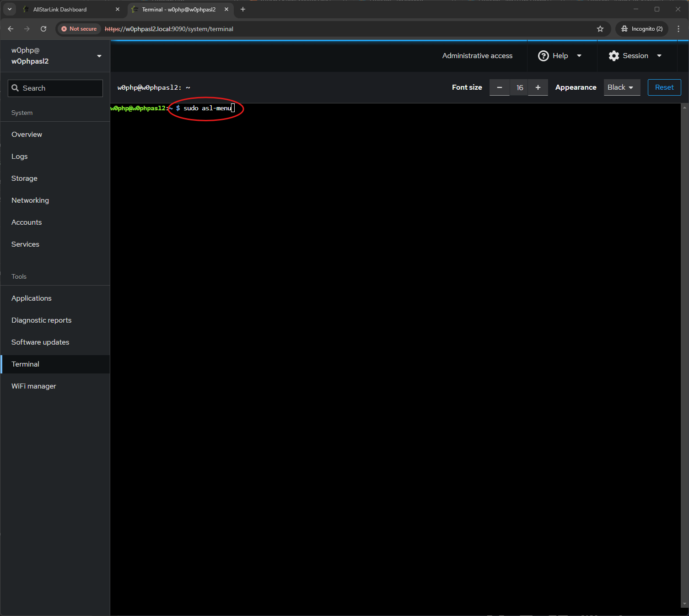The height and width of the screenshot is (616, 689).
Task: Click the Not secure site info badge
Action: click(x=79, y=29)
